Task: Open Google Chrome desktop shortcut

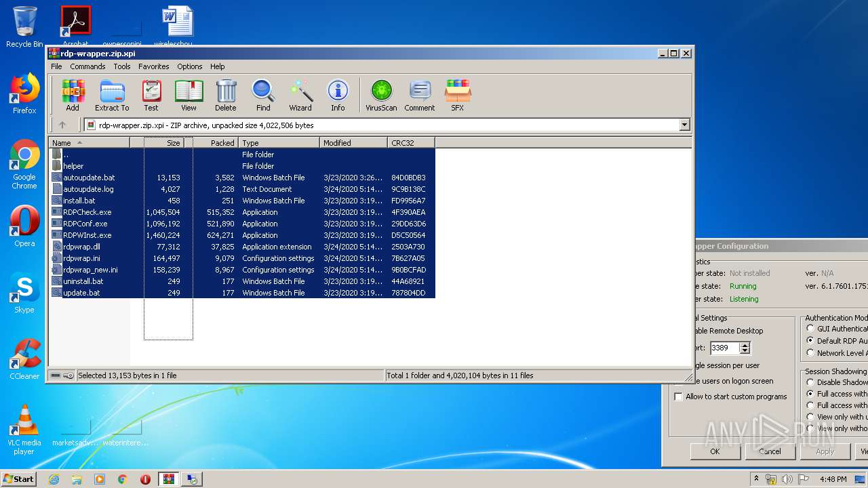Action: 24,165
